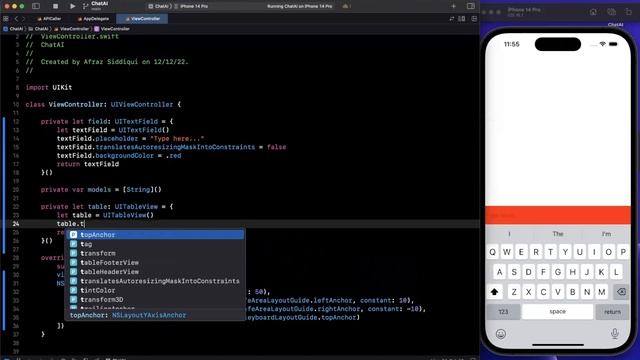
Task: Open the related items grid menu
Action: [x=6, y=18]
